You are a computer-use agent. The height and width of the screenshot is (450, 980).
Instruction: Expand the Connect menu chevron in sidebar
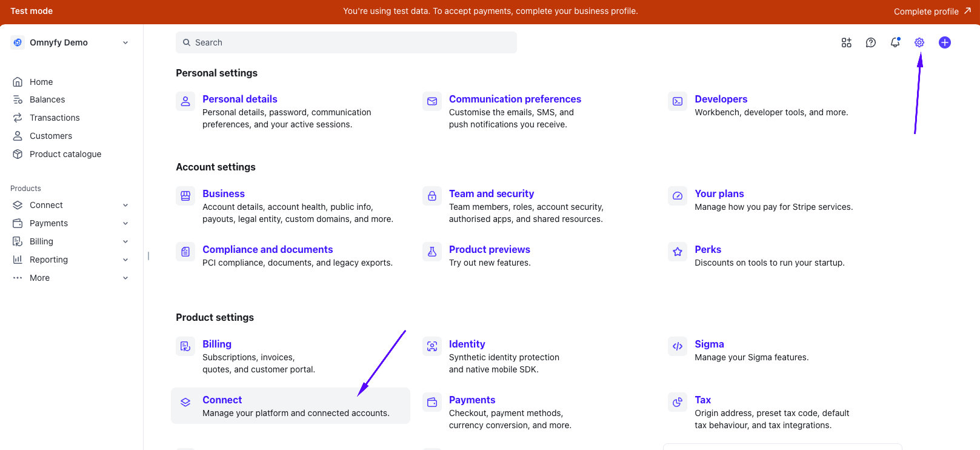125,205
